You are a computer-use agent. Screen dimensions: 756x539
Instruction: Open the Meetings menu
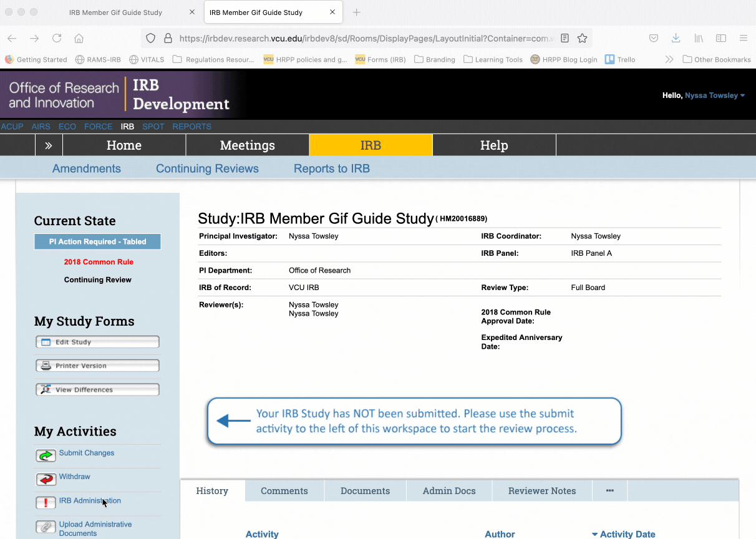[247, 145]
